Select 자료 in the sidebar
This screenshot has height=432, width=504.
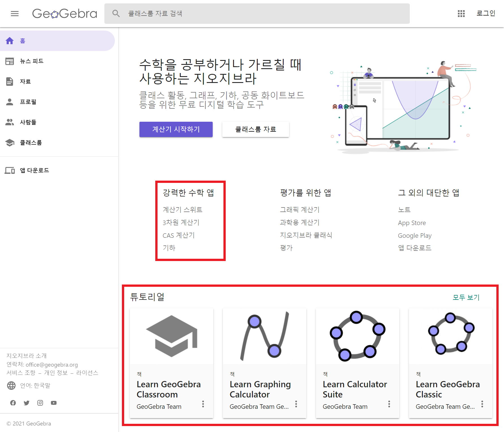[57, 82]
